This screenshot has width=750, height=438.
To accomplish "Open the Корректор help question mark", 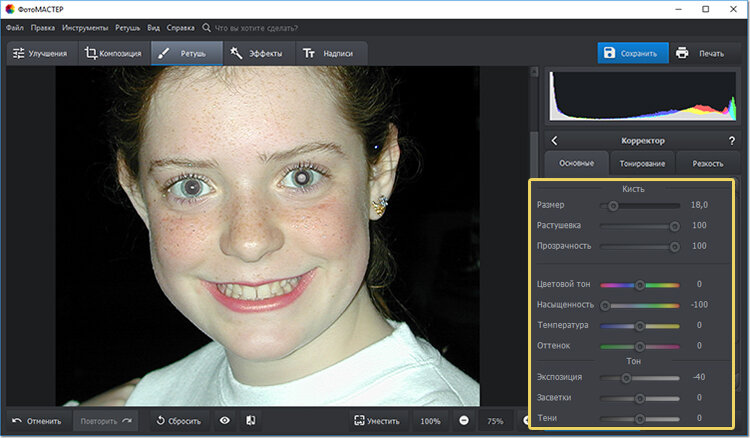I will tap(731, 141).
